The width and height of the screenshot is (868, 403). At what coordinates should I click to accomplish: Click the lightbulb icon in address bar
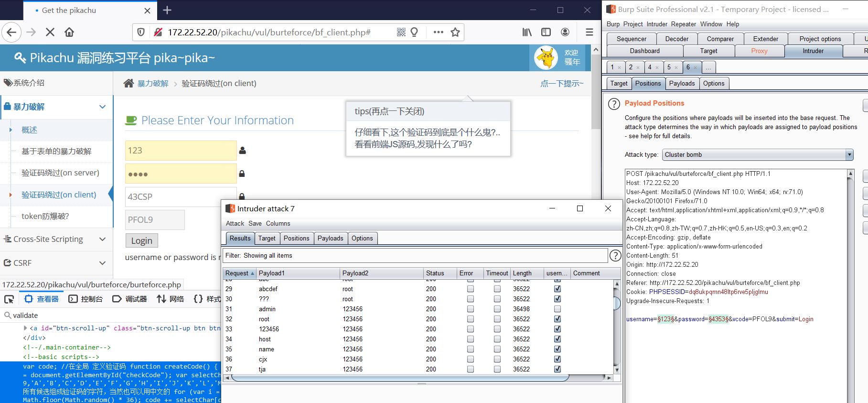click(x=414, y=32)
